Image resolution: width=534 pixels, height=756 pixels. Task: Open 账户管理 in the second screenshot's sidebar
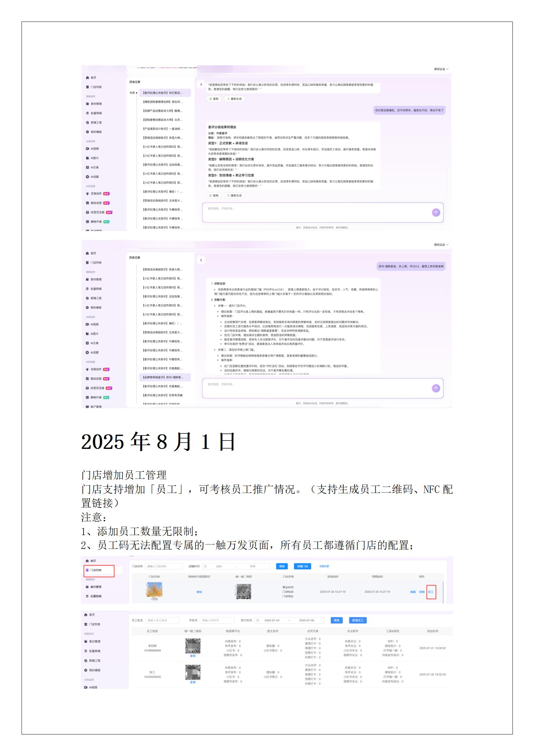click(96, 407)
